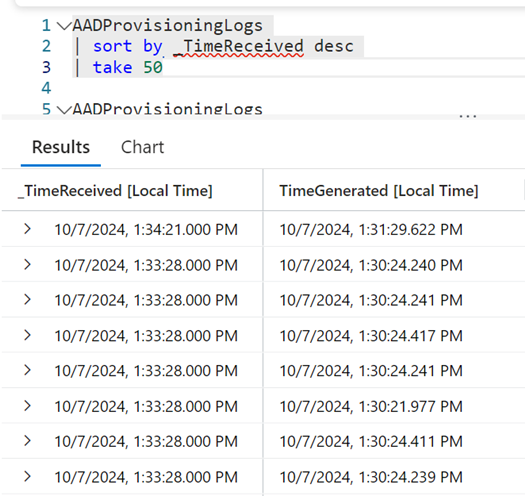Click AADProvisioningLogs on line 5
The width and height of the screenshot is (525, 496).
pos(168,110)
